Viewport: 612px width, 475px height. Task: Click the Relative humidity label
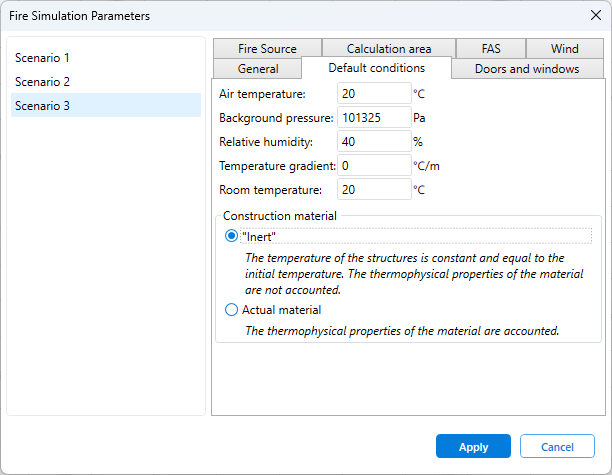[266, 142]
